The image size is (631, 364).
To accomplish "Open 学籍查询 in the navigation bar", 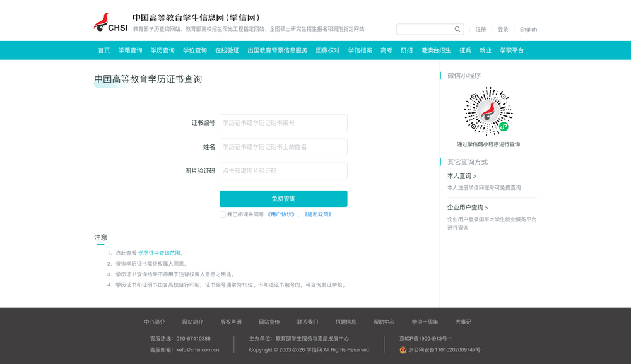I will pos(131,50).
